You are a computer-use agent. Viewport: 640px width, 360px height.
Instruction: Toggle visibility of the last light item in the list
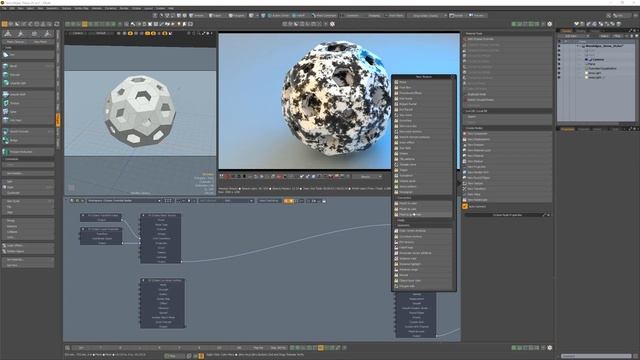pos(559,77)
